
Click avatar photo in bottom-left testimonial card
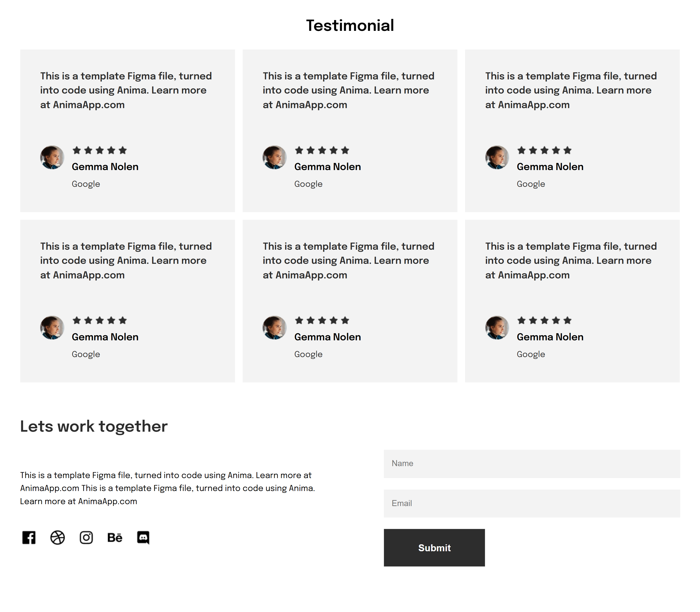pyautogui.click(x=52, y=327)
